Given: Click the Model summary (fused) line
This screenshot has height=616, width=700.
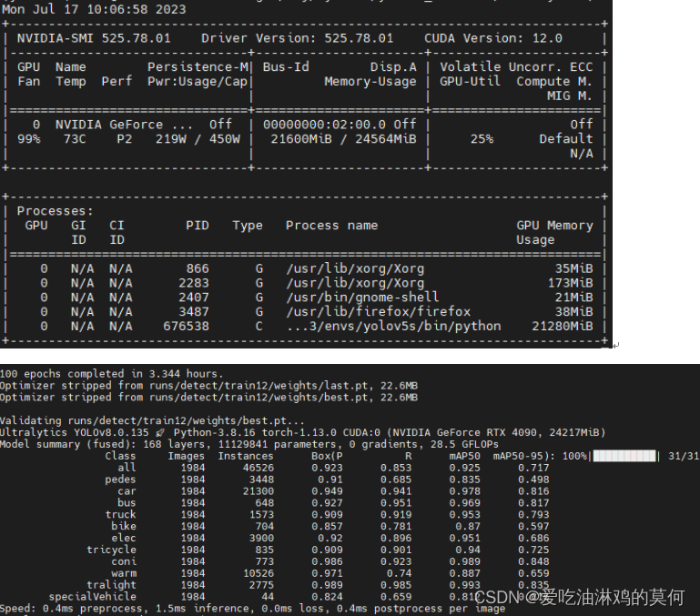Looking at the screenshot, I should [x=249, y=444].
